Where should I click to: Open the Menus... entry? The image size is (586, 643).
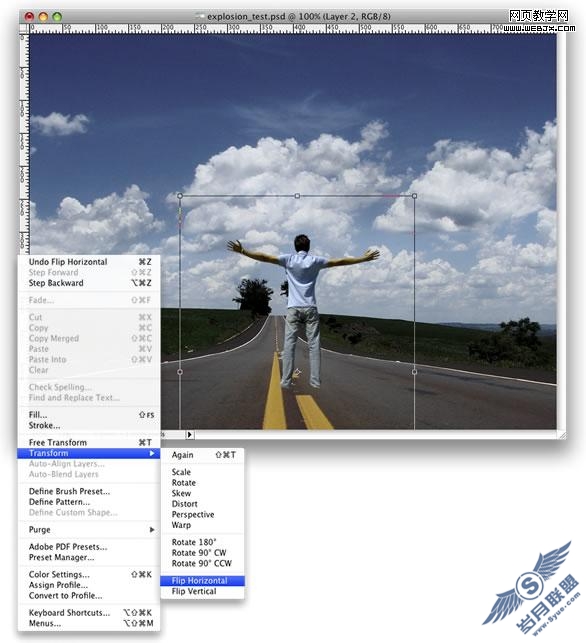click(89, 623)
